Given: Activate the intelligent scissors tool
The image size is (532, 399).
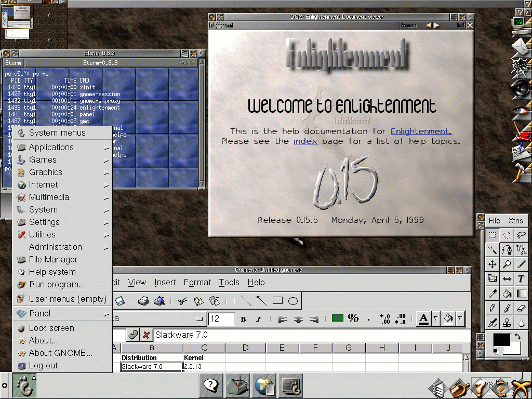Looking at the screenshot, I should coord(522,249).
